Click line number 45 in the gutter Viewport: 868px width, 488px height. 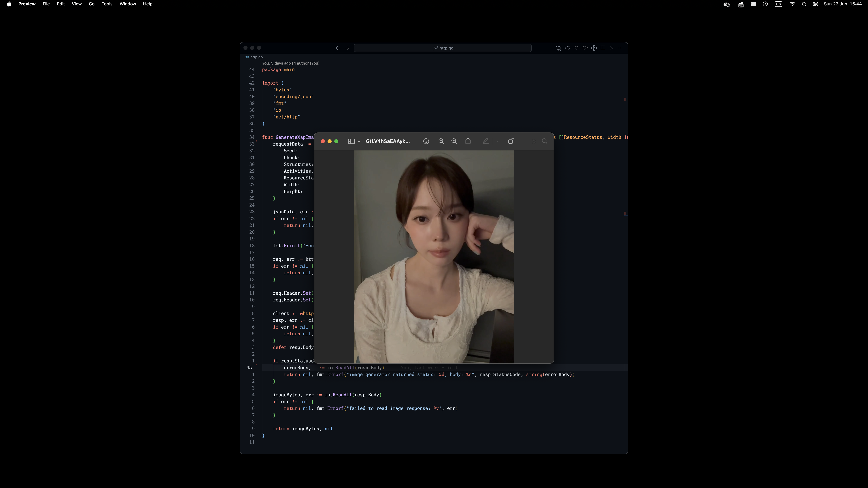click(x=249, y=368)
